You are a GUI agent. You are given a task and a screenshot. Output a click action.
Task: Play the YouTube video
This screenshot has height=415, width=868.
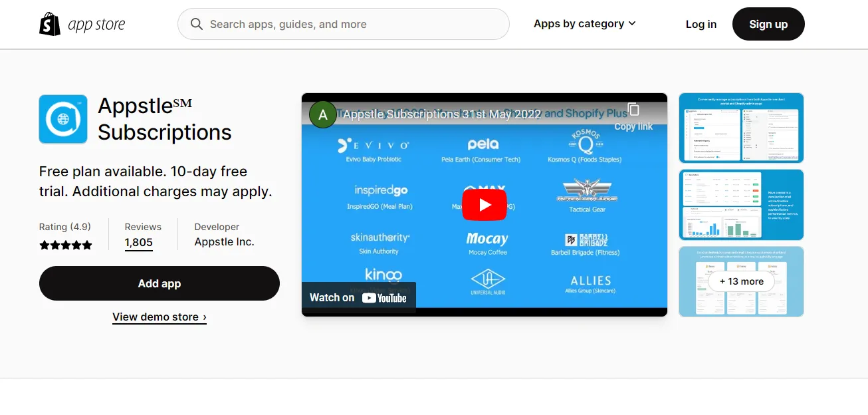pos(485,205)
